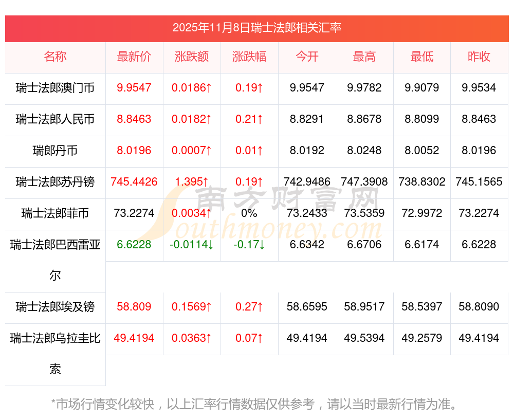Click change amount -0.0114↓
The image size is (514, 420).
coord(192,244)
